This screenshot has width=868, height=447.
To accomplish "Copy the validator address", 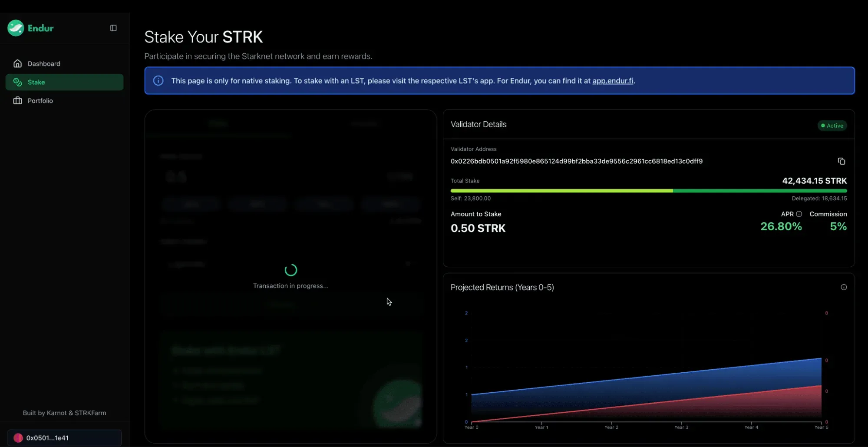I will [x=841, y=161].
